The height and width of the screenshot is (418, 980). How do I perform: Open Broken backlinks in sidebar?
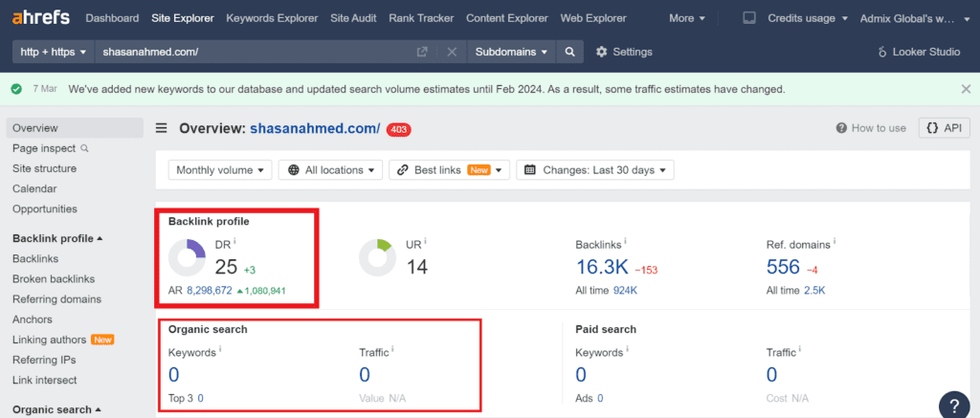54,278
